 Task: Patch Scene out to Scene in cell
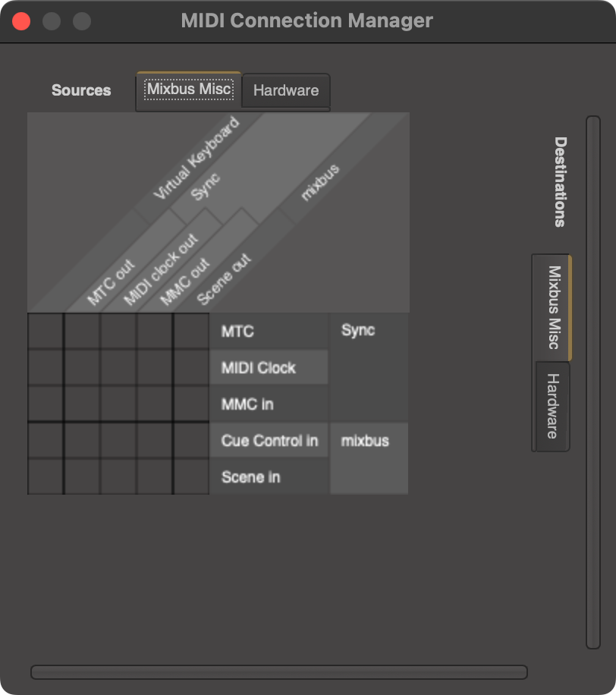coord(191,477)
